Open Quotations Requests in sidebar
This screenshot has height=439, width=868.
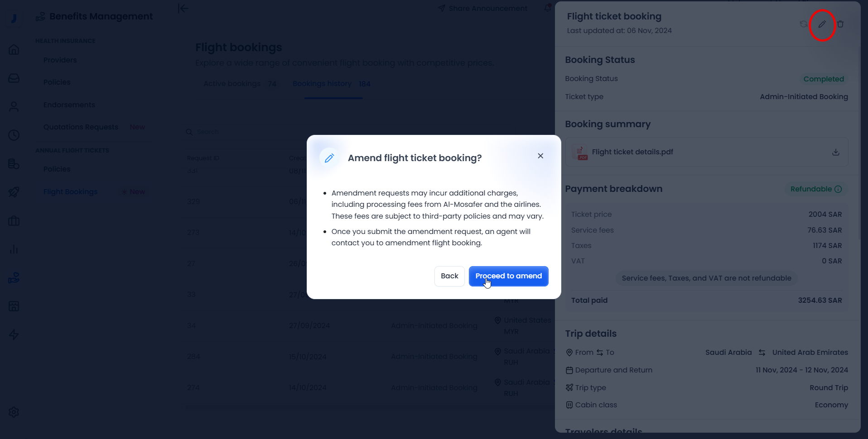pyautogui.click(x=81, y=127)
